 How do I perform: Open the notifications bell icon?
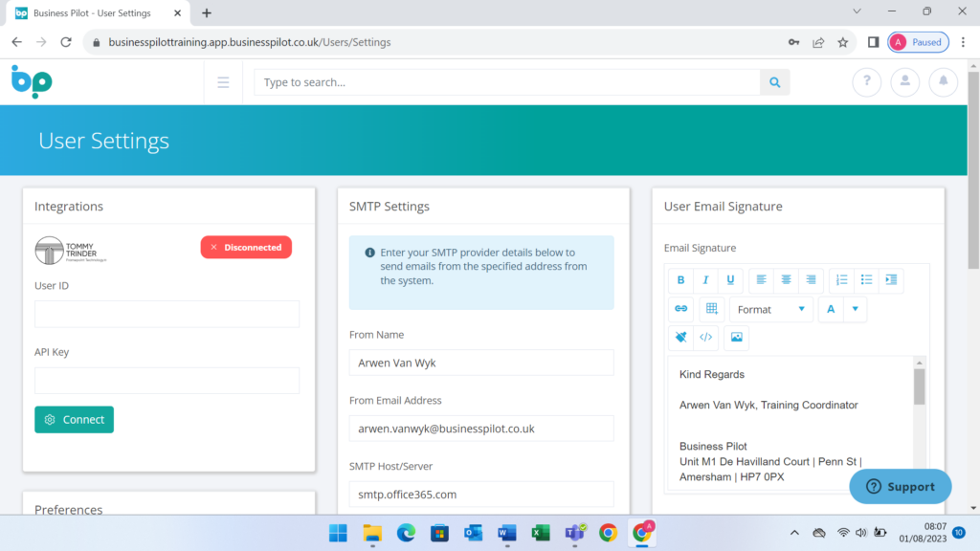click(x=943, y=82)
